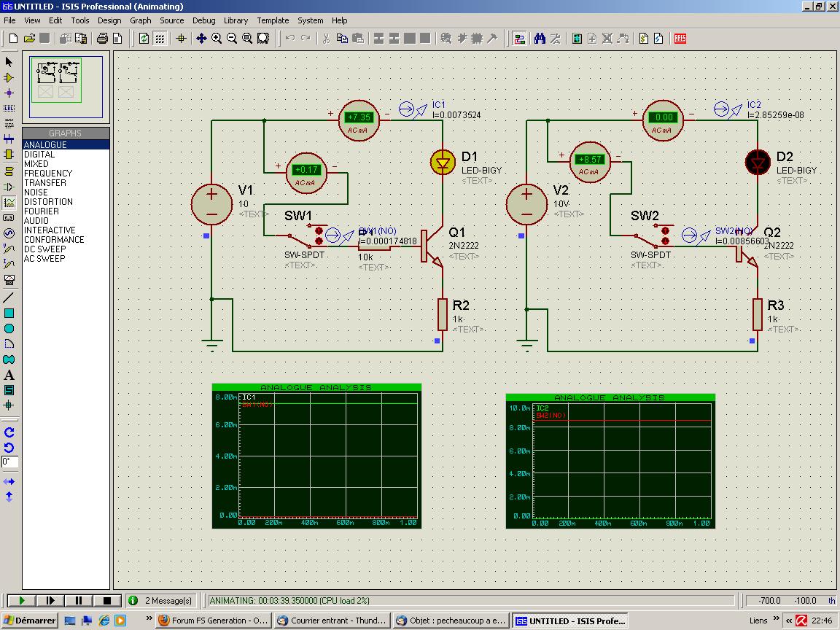Select the 2D circle graphics tool
840x630 pixels.
pos(9,329)
